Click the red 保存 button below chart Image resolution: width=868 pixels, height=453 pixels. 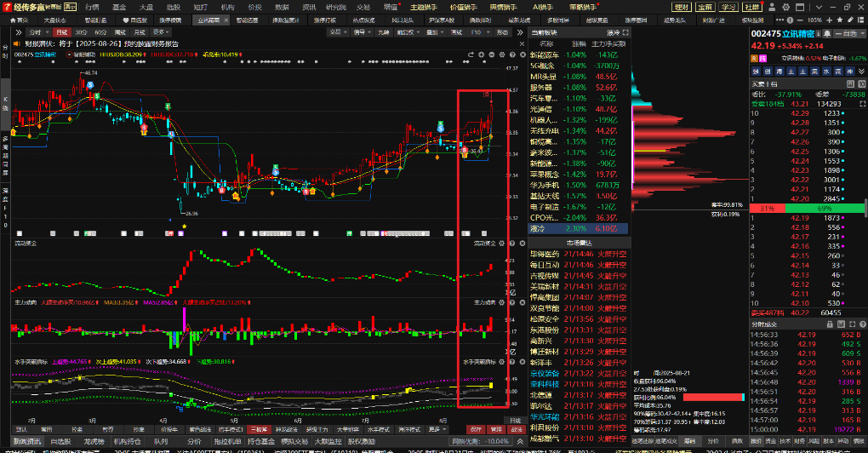476,429
